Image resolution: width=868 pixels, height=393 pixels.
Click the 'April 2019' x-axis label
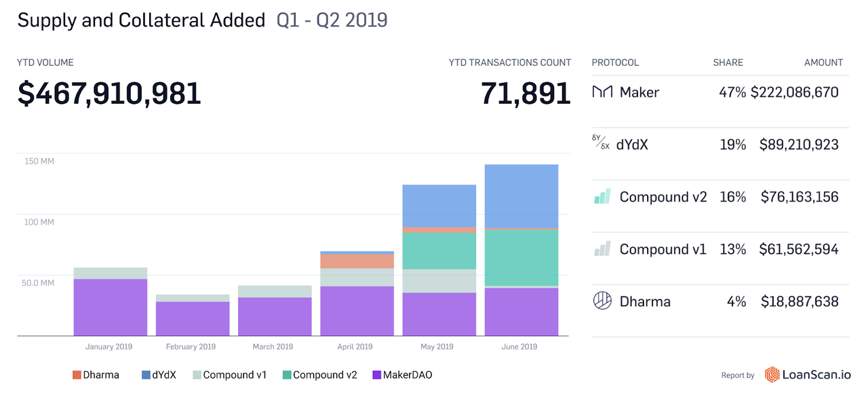click(355, 347)
